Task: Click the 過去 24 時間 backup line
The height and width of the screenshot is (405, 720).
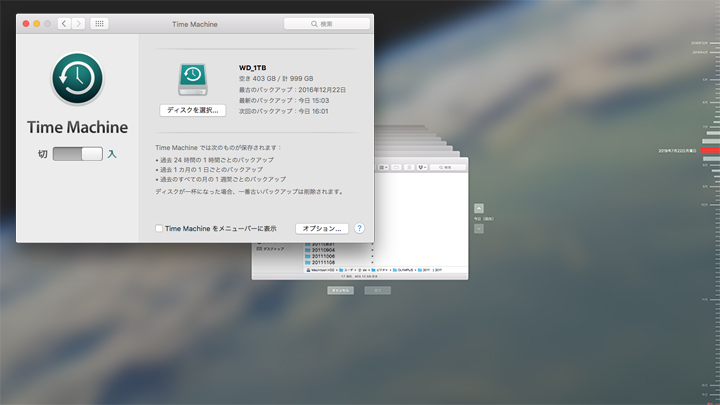Action: coord(214,160)
